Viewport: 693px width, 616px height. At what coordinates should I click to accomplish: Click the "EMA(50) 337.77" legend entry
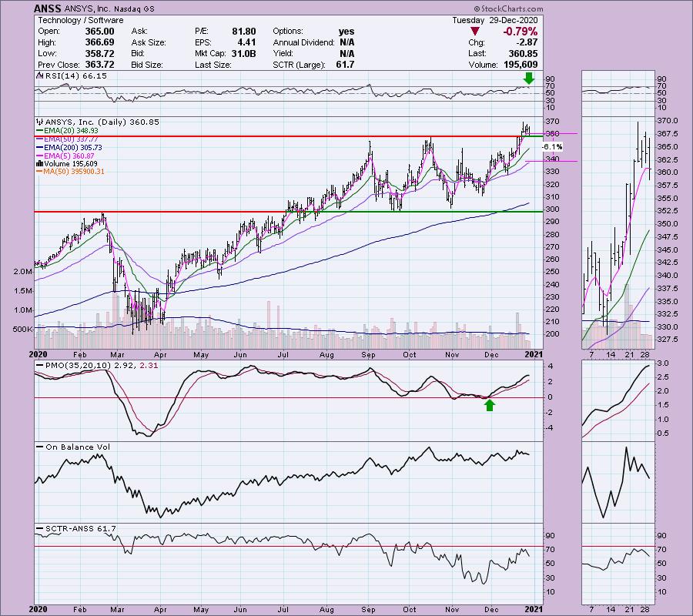pos(71,139)
